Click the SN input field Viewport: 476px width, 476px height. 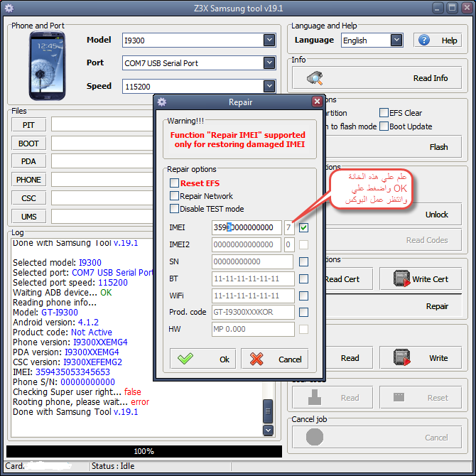[x=253, y=261]
